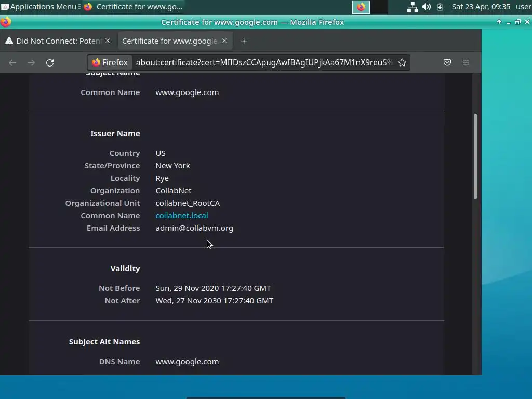Click the Firefox workspace switcher thumbnail
Screen dimensions: 532x399
tap(361, 7)
